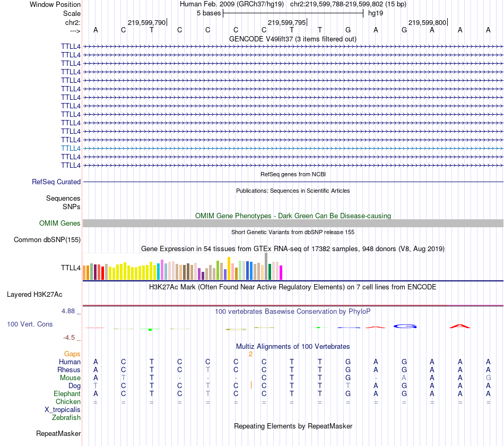The image size is (504, 446).
Task: Click the Sequences track label
Action: (63, 198)
